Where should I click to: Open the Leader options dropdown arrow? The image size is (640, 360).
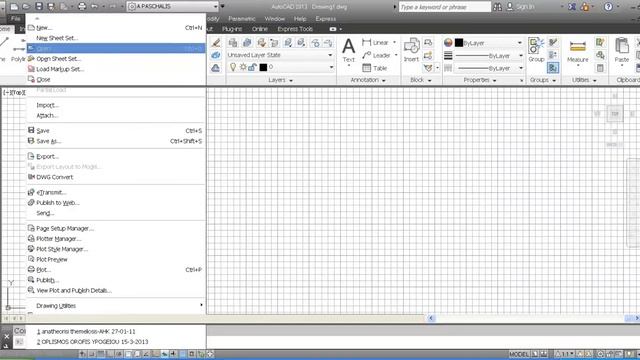click(x=396, y=55)
